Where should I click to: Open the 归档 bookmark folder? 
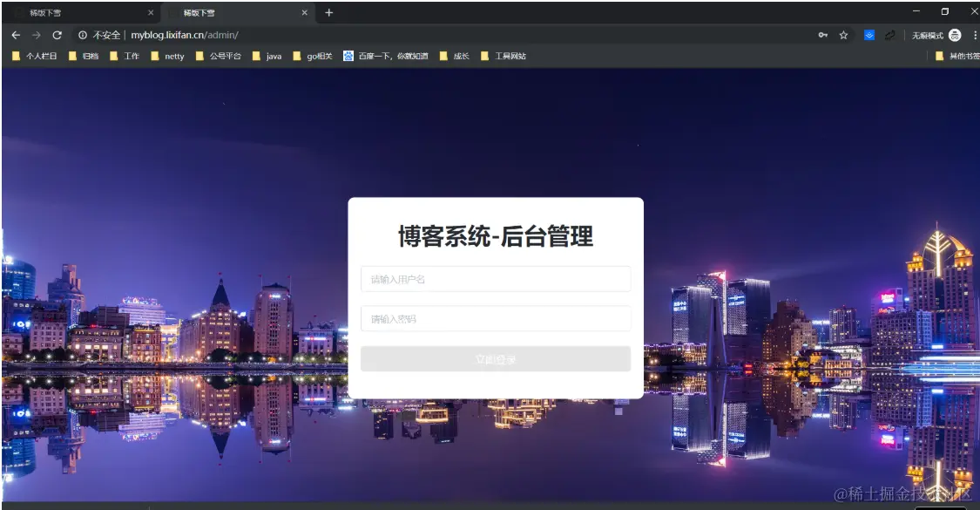84,56
